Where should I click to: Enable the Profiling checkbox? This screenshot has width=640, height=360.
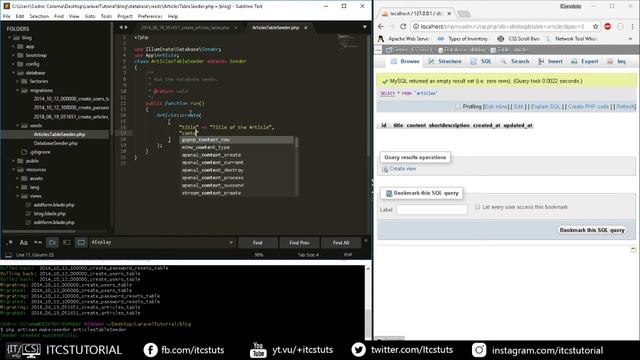(x=458, y=107)
